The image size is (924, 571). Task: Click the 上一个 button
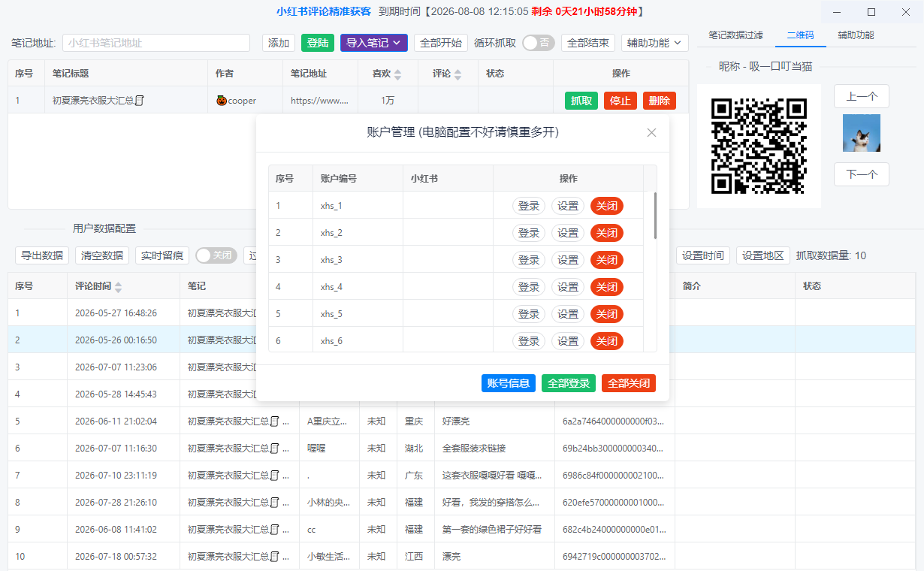862,96
